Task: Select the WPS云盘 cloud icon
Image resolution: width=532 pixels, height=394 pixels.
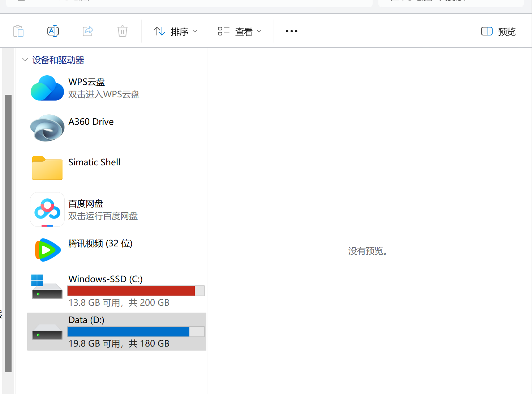Action: 47,88
